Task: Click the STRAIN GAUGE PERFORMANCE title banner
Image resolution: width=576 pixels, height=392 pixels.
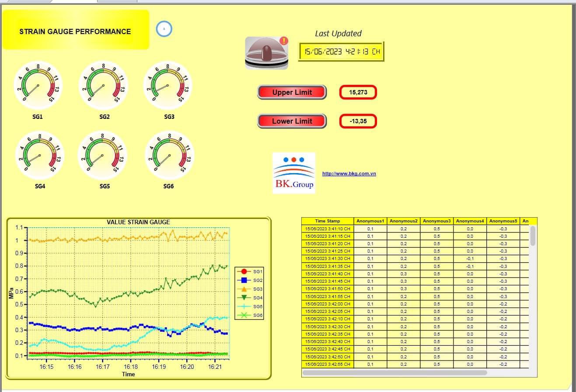Action: point(76,30)
